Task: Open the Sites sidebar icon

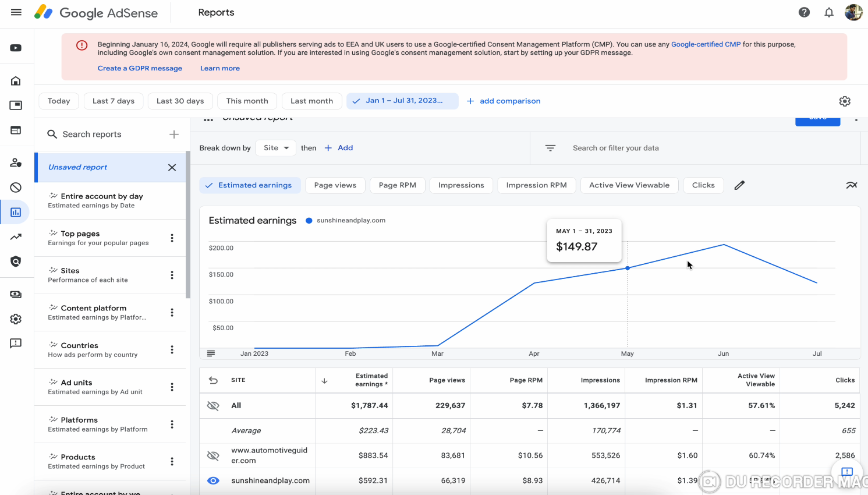Action: coord(16,130)
